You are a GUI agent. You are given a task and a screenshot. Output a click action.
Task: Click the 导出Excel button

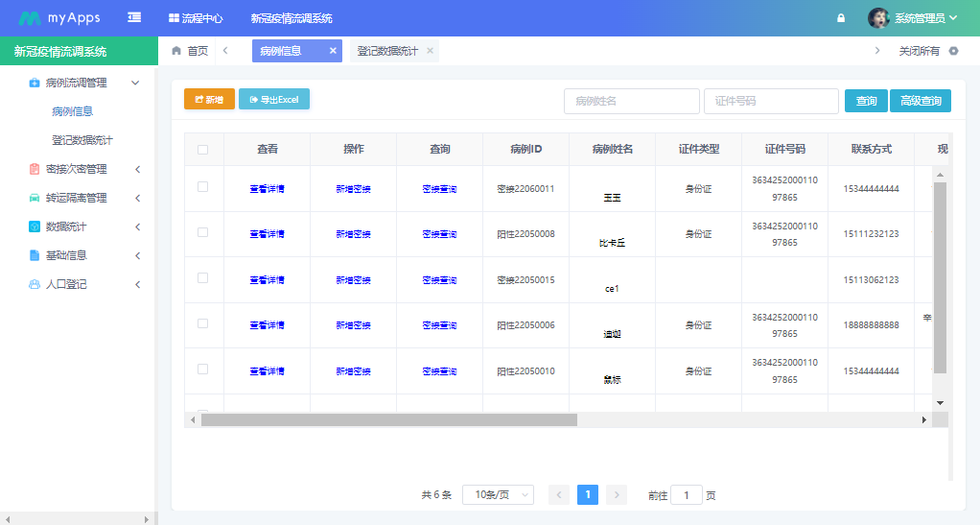point(274,99)
